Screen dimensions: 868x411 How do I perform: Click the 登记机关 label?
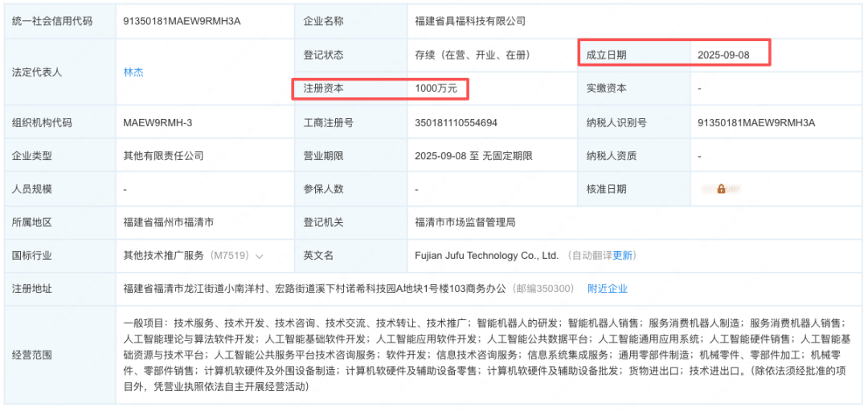[x=324, y=223]
